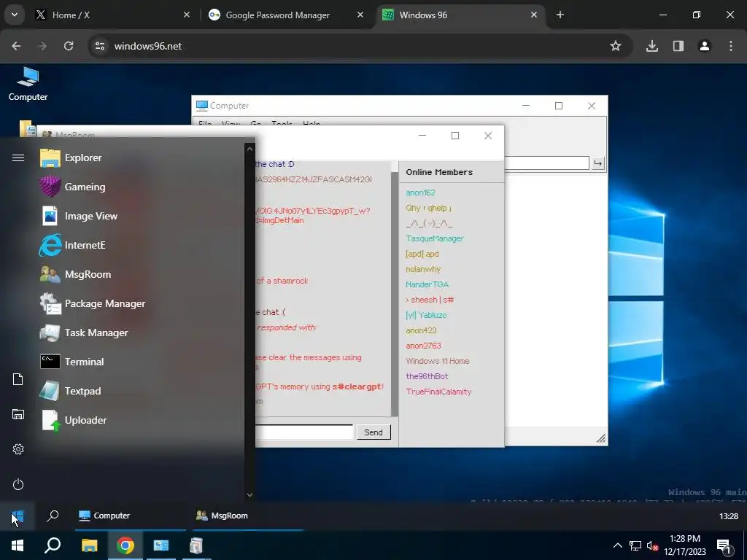Select member [yl] Yabluzo
This screenshot has height=560, width=747.
click(x=426, y=315)
